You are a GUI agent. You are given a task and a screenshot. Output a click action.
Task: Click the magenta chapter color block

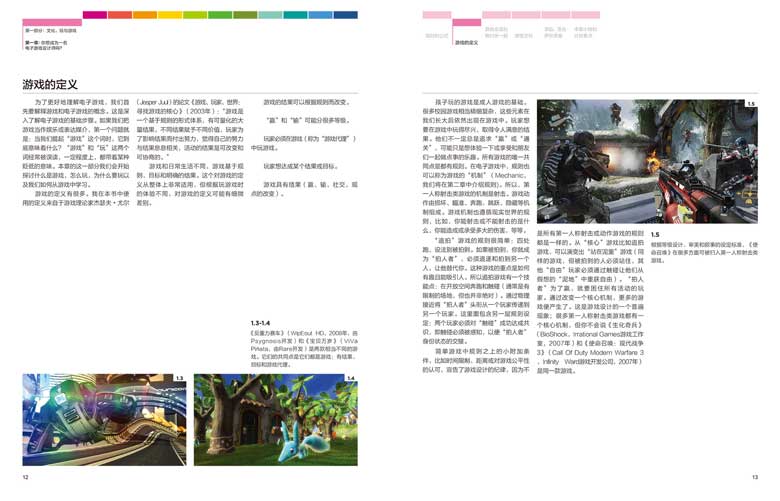[95, 15]
